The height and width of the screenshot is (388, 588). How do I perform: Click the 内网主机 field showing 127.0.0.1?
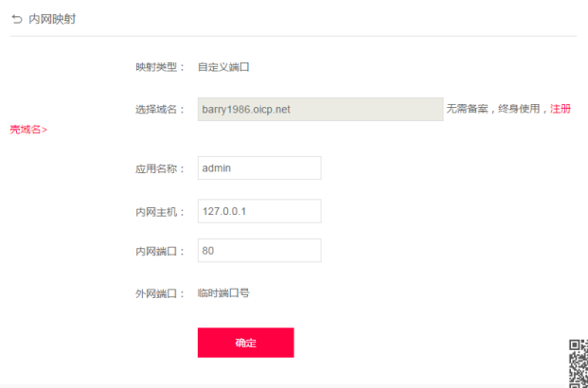pos(259,211)
